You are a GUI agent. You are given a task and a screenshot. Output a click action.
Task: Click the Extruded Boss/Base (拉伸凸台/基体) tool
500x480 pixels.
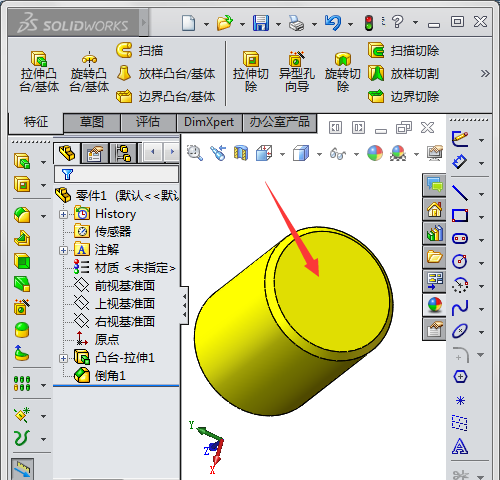tap(39, 72)
